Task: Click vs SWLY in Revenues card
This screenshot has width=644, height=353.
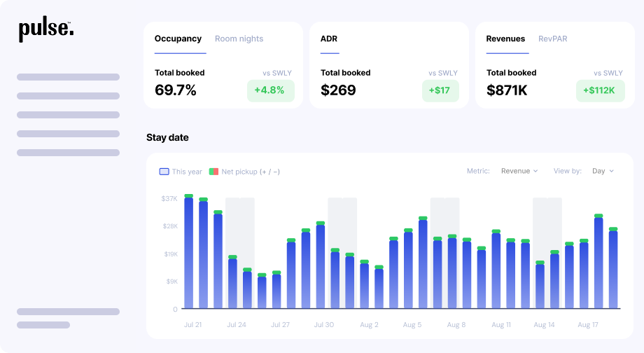Action: point(608,73)
